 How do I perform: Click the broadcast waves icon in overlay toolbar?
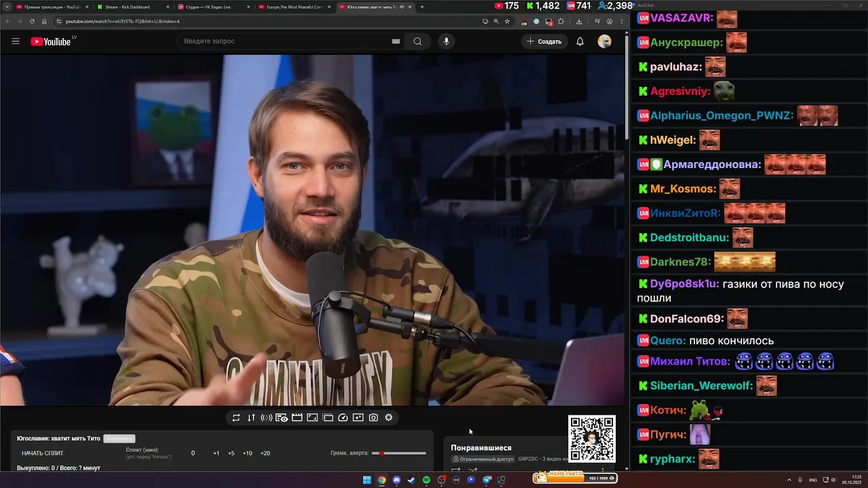point(267,418)
